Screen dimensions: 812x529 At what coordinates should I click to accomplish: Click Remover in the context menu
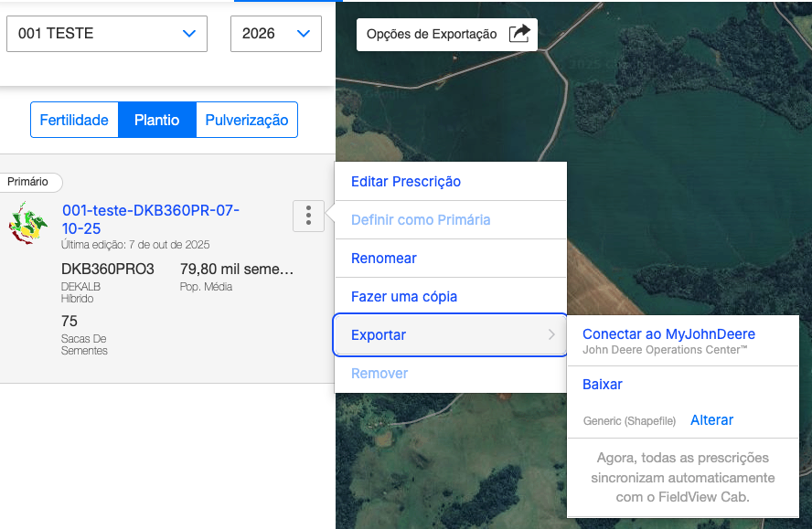point(379,374)
